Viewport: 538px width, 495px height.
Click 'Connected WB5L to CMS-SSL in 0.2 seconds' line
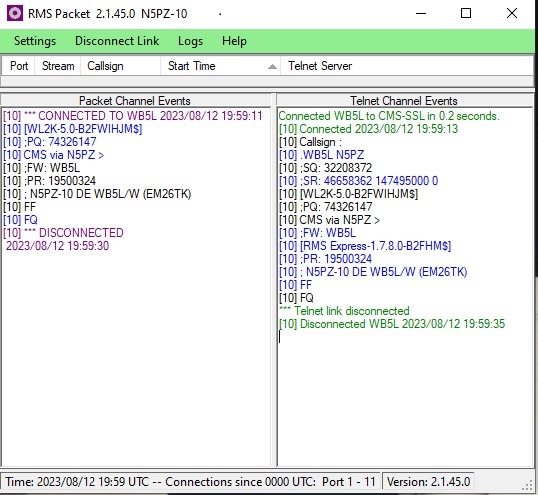(389, 116)
